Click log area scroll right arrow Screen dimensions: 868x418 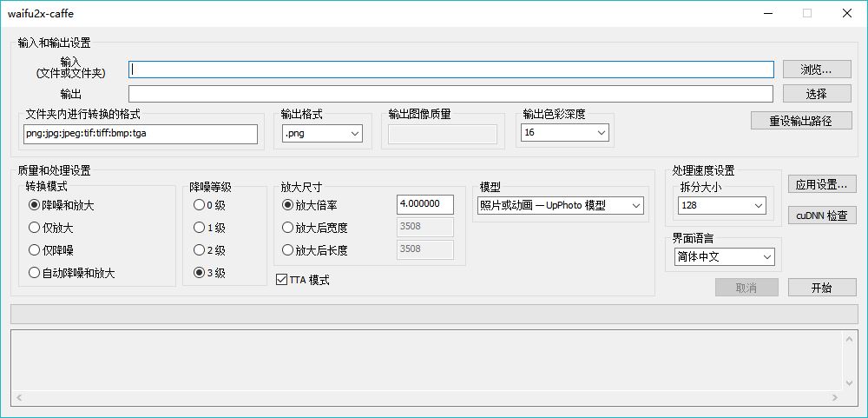(837, 397)
